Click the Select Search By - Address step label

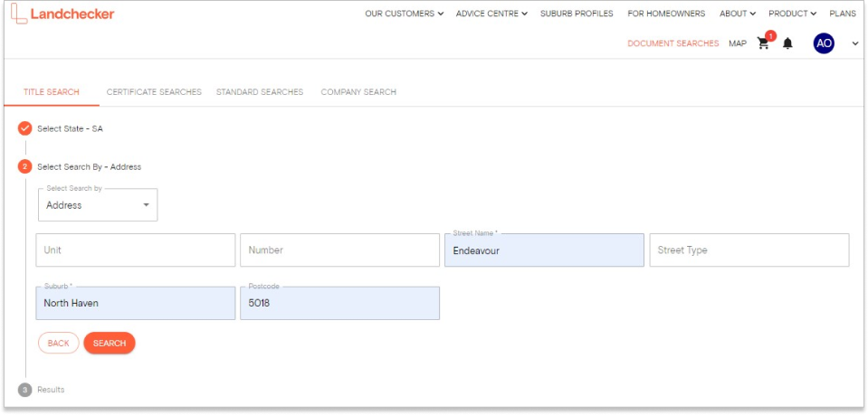click(89, 166)
